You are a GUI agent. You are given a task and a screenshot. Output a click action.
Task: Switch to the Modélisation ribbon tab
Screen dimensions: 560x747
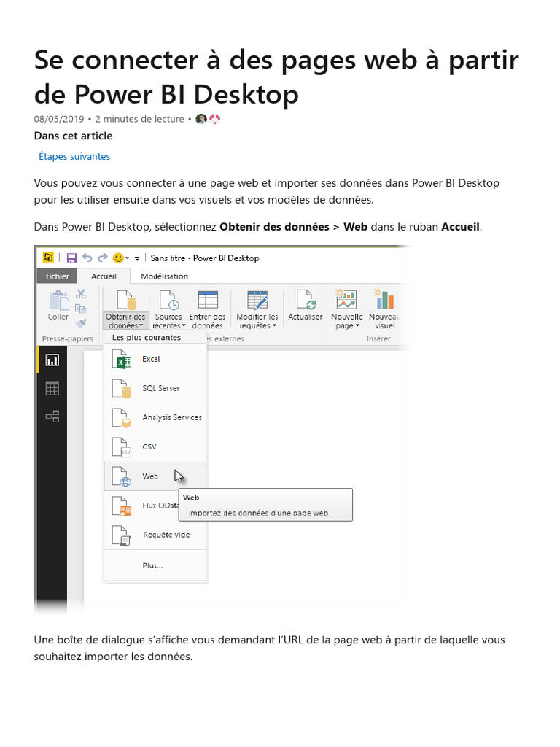coord(164,276)
